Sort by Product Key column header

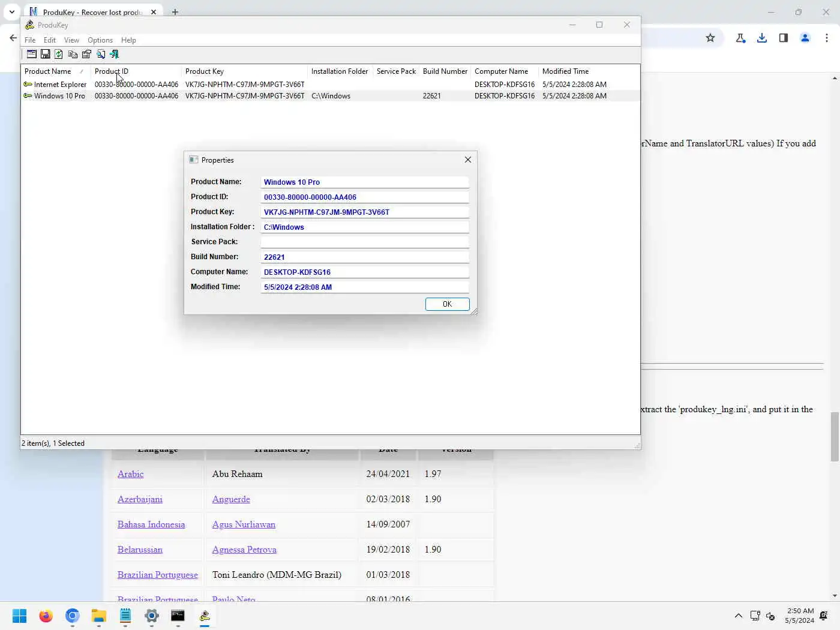coord(245,71)
